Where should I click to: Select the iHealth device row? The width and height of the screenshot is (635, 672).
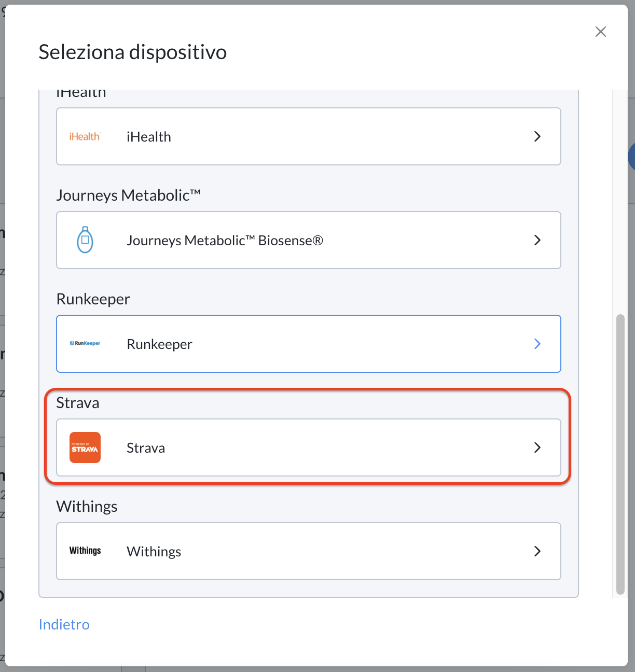tap(309, 136)
